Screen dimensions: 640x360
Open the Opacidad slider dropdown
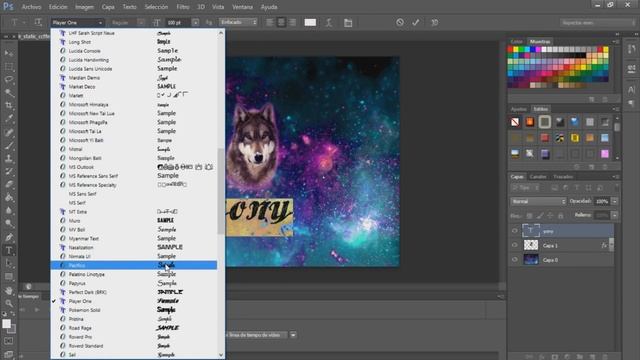[x=614, y=201]
